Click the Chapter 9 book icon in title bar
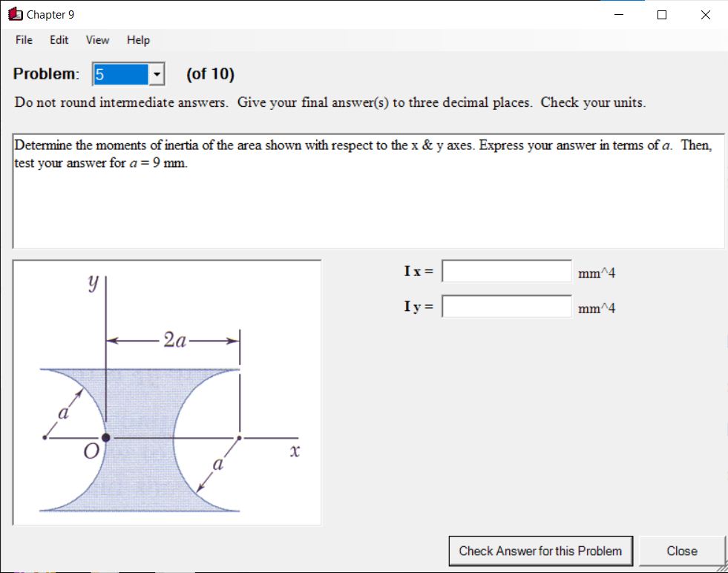Image resolution: width=728 pixels, height=573 pixels. click(16, 14)
